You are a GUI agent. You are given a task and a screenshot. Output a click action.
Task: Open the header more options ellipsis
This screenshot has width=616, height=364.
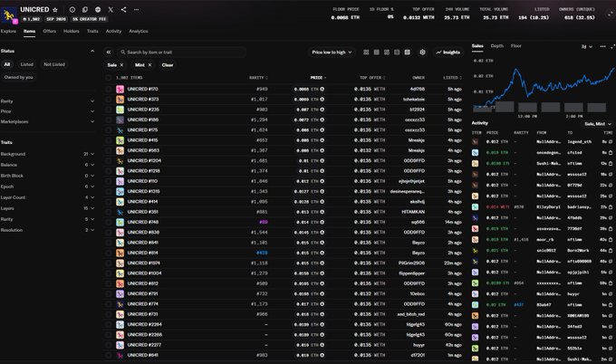click(136, 9)
